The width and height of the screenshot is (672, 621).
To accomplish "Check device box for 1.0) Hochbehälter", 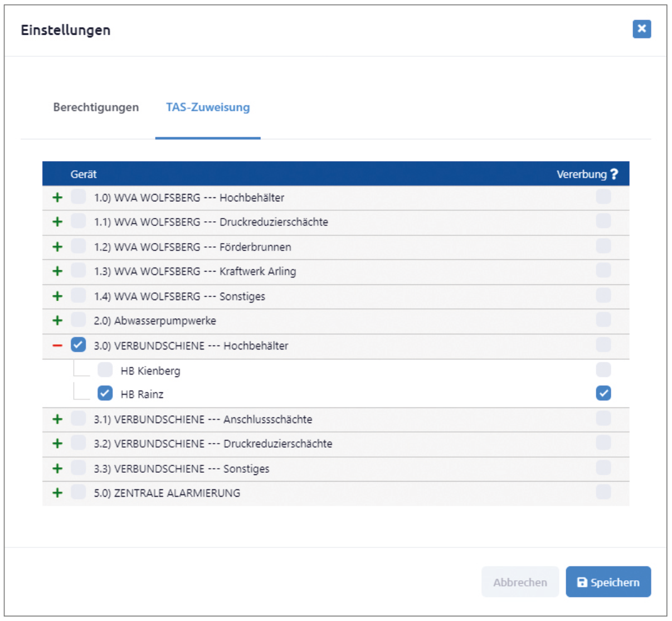I will [x=78, y=197].
